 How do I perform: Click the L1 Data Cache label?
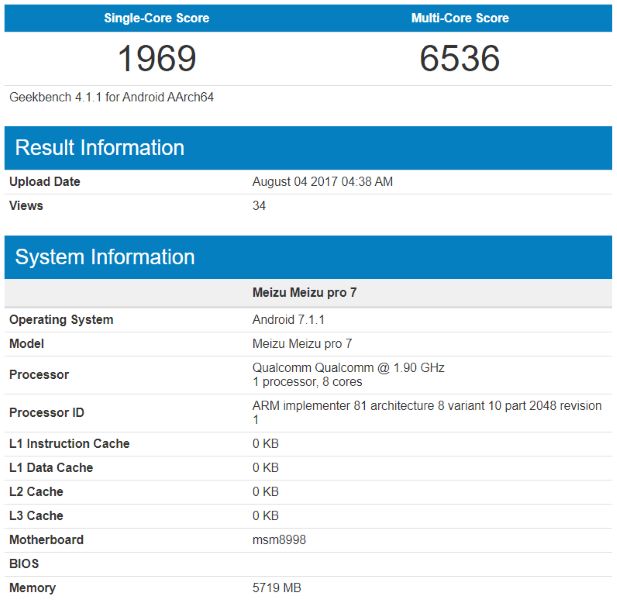pyautogui.click(x=51, y=468)
